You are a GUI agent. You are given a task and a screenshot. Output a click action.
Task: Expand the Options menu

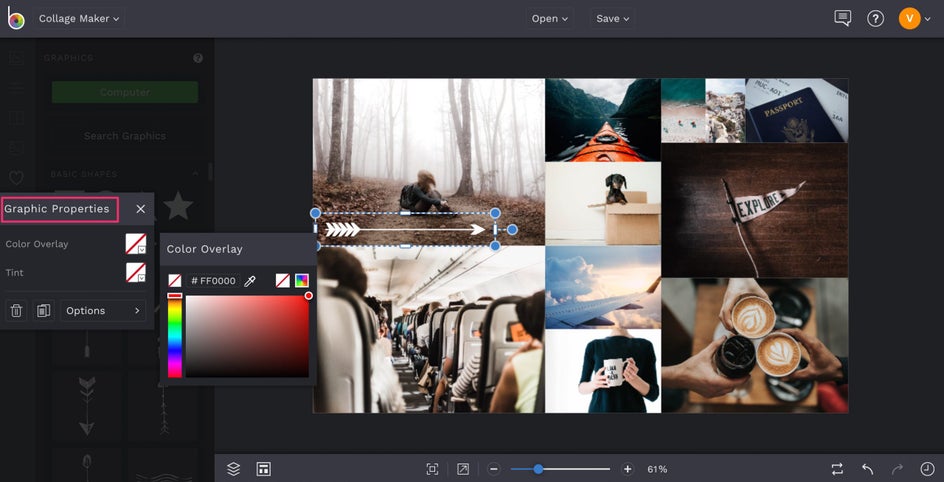103,311
